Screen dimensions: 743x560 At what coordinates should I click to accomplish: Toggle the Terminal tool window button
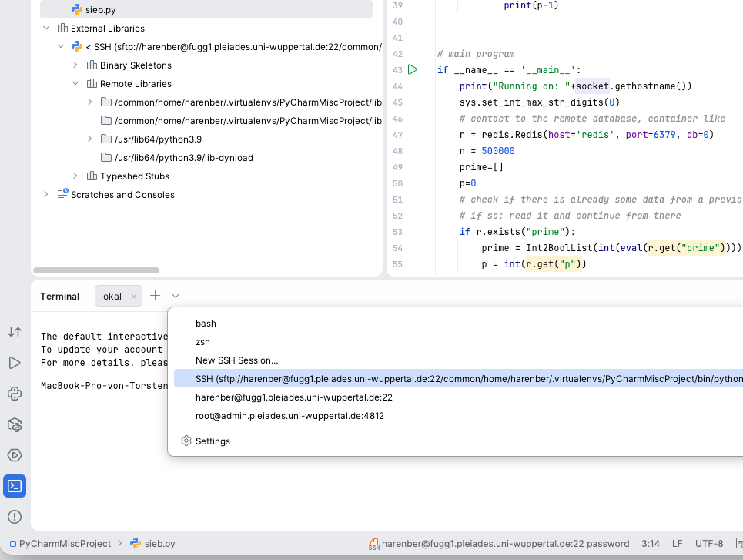pyautogui.click(x=15, y=486)
